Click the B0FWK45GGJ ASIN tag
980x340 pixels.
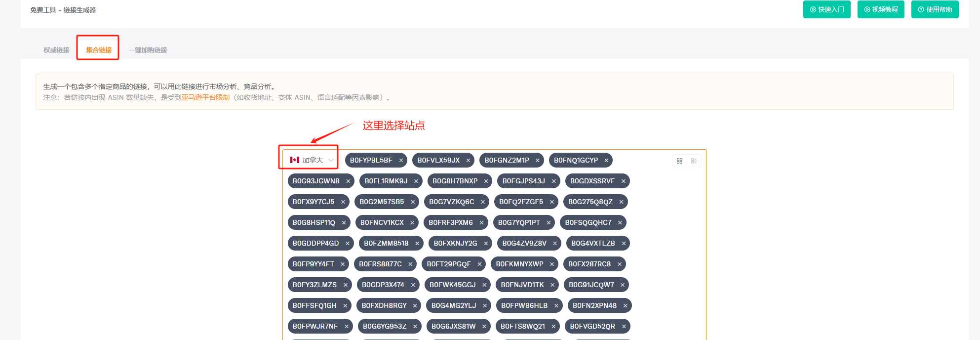tap(452, 285)
